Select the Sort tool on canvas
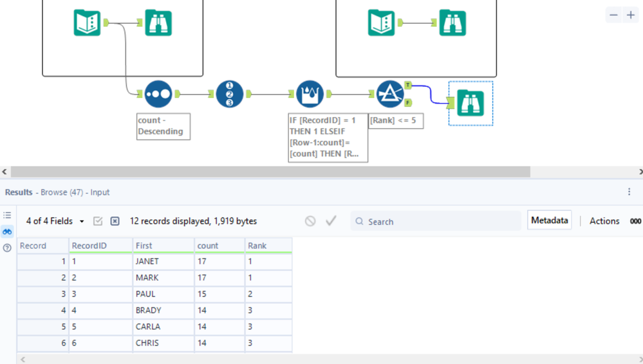This screenshot has height=364, width=643. [158, 94]
